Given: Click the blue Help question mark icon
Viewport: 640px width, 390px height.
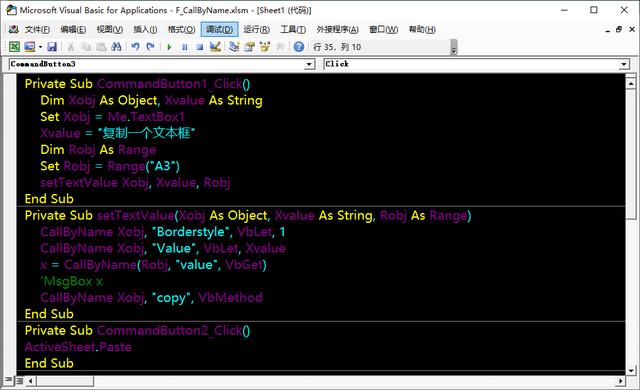Looking at the screenshot, I should click(x=299, y=47).
